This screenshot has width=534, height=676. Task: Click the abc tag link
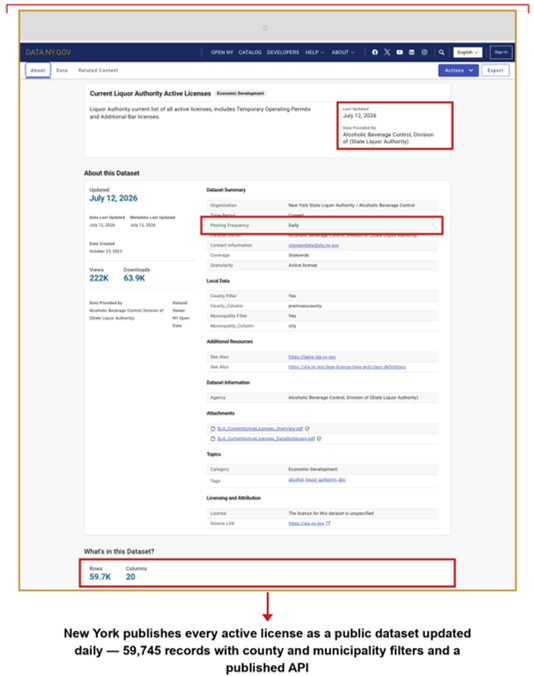coord(342,479)
